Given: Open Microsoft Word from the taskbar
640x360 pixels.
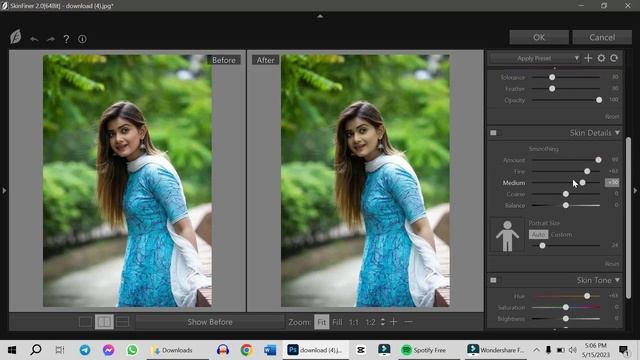Looking at the screenshot, I should click(270, 350).
